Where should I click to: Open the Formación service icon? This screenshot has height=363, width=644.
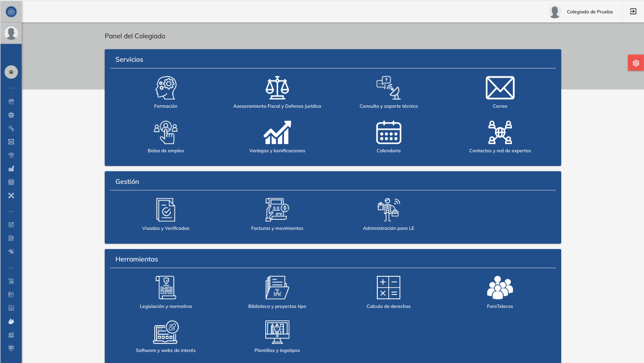point(166,88)
